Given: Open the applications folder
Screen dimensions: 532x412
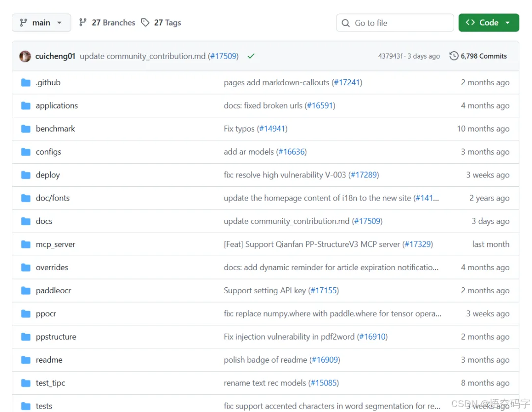Looking at the screenshot, I should [x=57, y=105].
